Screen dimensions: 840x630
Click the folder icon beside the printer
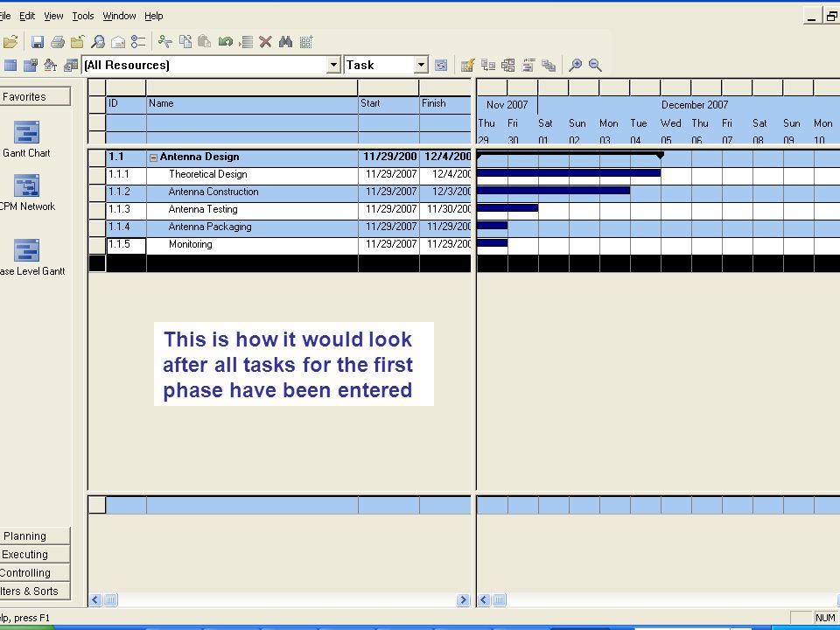pos(78,42)
